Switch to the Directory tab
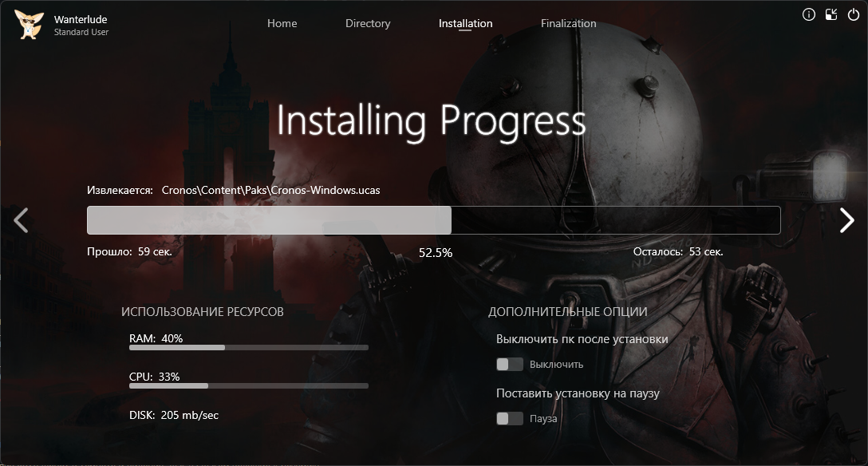Viewport: 868px width, 466px height. click(x=368, y=23)
